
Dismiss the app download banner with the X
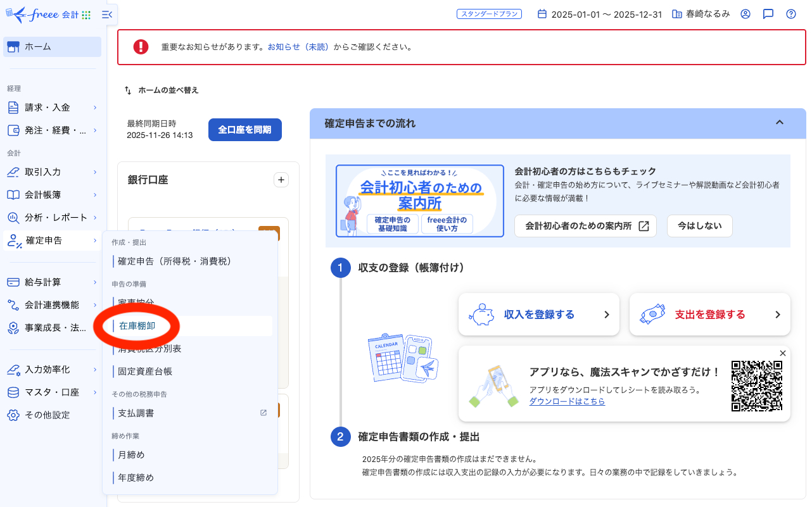coord(783,353)
